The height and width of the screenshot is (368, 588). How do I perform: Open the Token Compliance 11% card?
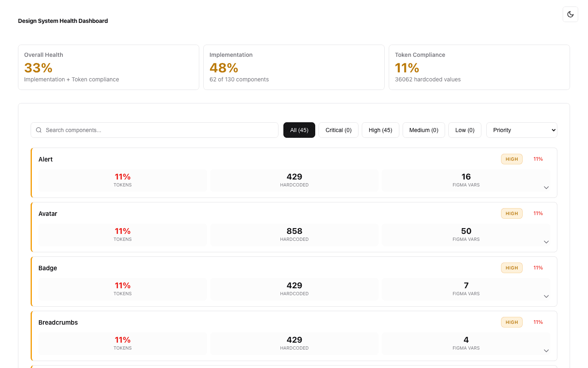point(479,67)
